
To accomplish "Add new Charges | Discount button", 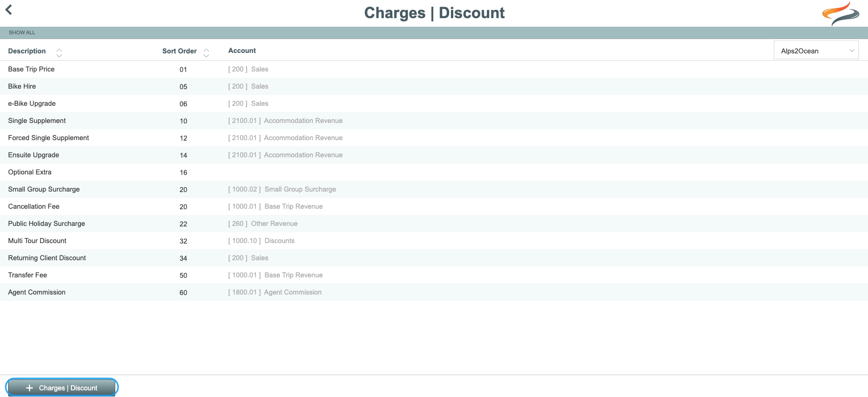I will click(x=61, y=388).
